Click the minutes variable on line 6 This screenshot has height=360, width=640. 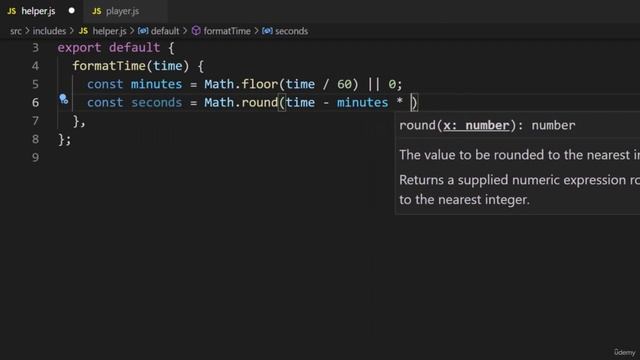pos(362,102)
